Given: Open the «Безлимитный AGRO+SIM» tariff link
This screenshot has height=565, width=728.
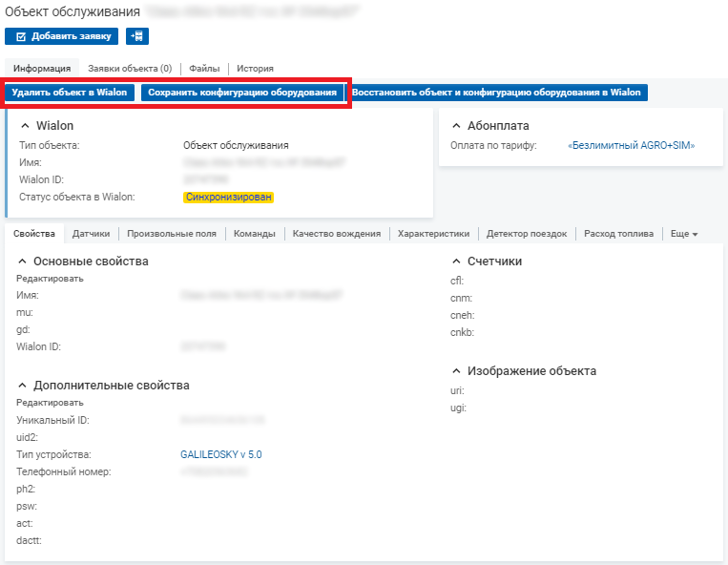Looking at the screenshot, I should click(x=631, y=145).
